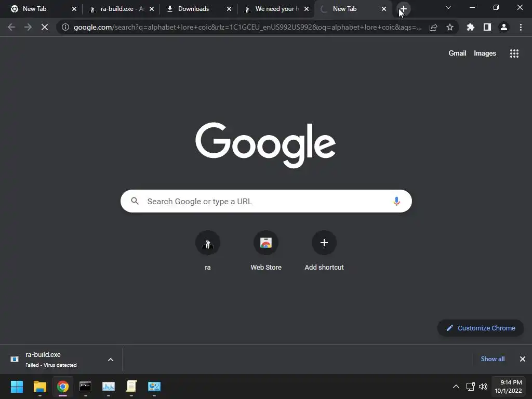
Task: Click the Google logo
Action: (x=265, y=144)
